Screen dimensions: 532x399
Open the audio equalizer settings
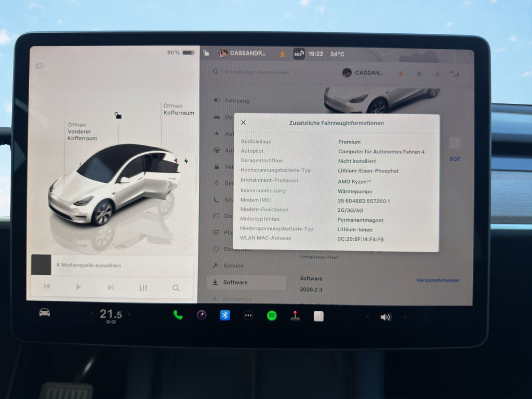(143, 288)
